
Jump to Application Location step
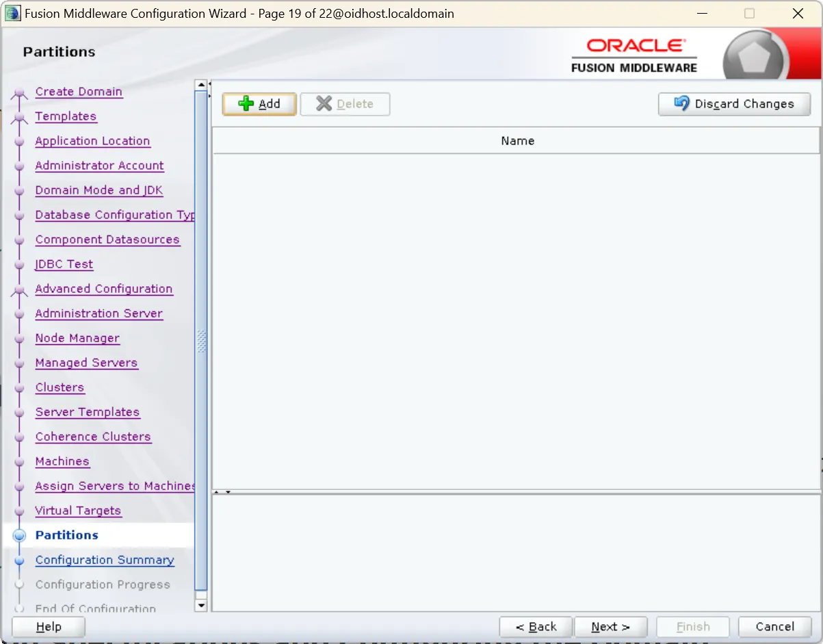[92, 141]
